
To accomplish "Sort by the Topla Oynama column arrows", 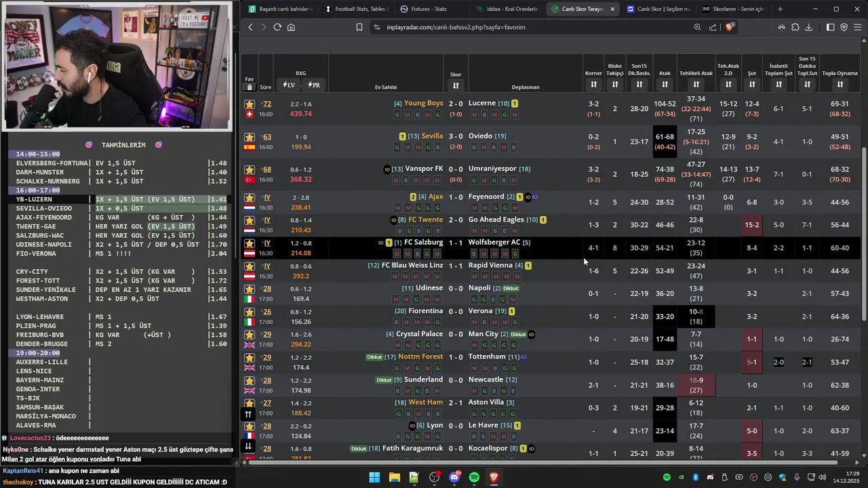I will point(840,84).
